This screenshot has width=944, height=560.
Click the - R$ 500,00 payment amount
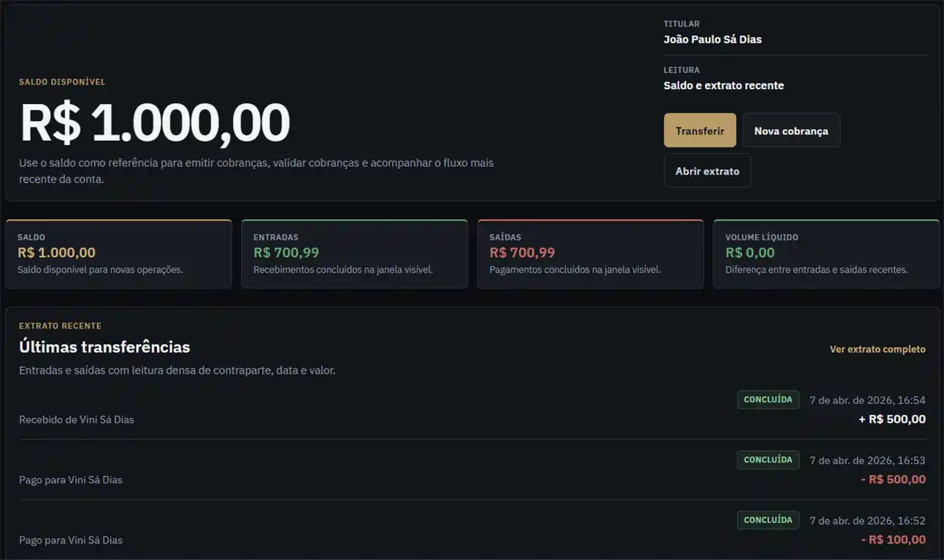(893, 480)
